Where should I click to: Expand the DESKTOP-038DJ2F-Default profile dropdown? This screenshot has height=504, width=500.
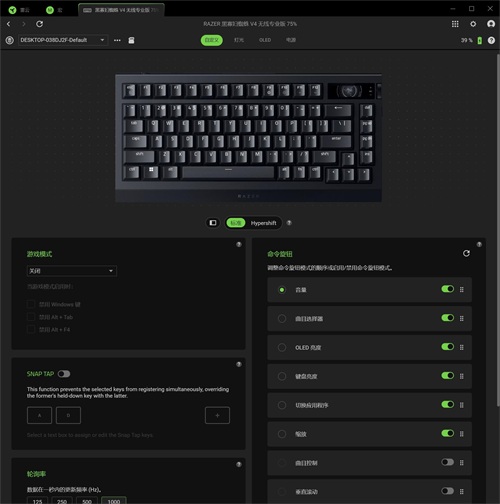[63, 40]
